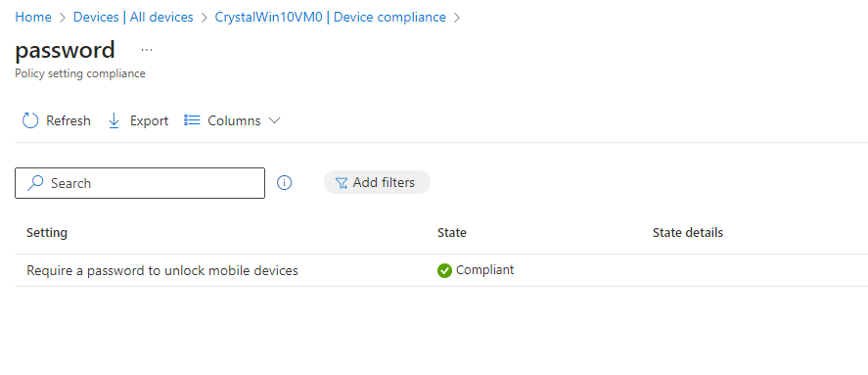Open the Columns label menu
The height and width of the screenshot is (375, 868).
click(x=234, y=120)
